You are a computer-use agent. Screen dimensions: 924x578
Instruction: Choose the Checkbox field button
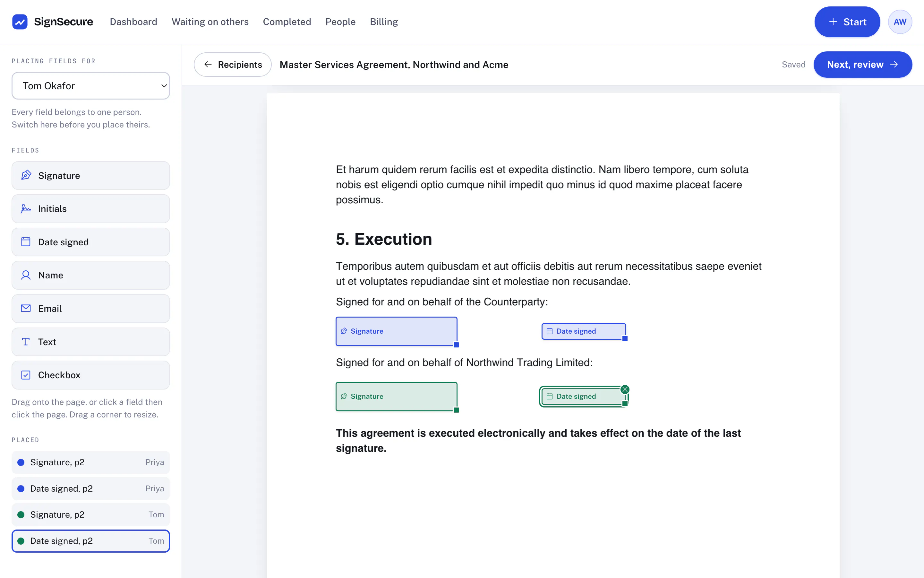(90, 375)
